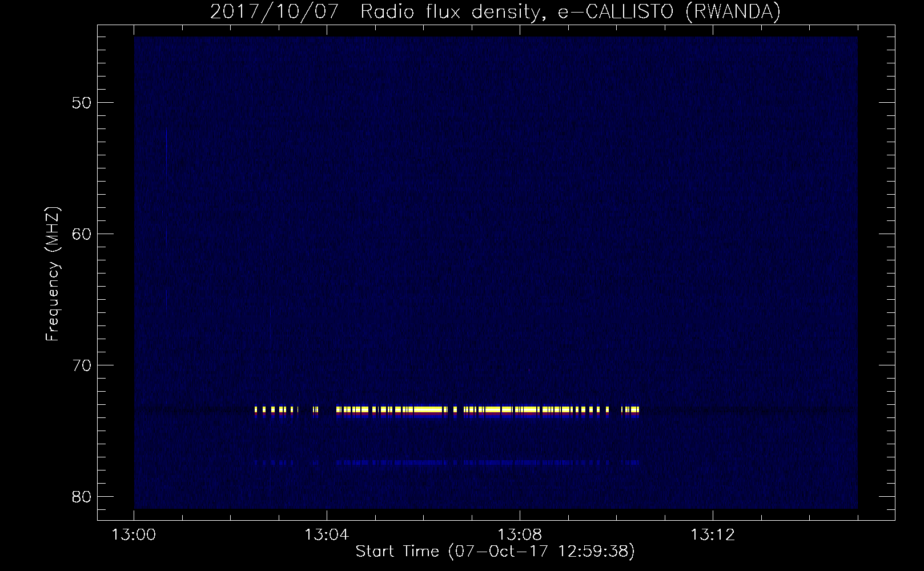The width and height of the screenshot is (924, 571).
Task: Click the 70 frequency tick label
Action: coord(82,365)
